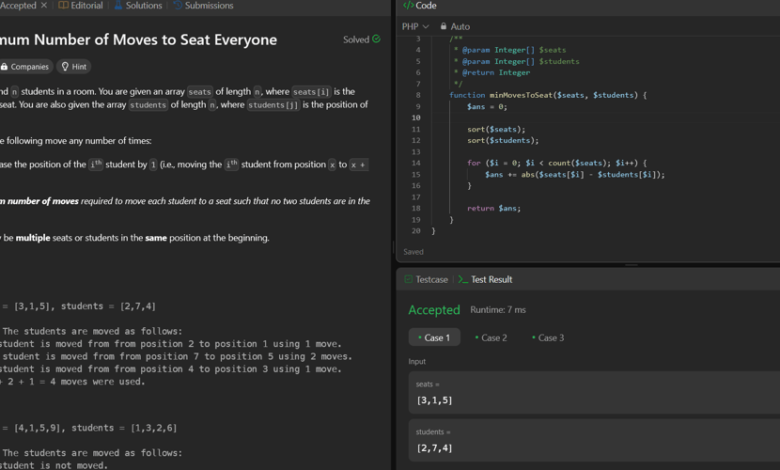Click the students input value [2,7,4]
The image size is (780, 470).
click(434, 448)
